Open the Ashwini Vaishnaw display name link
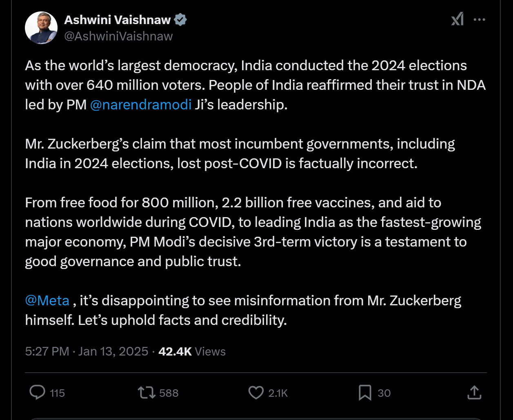The image size is (513, 420). [x=118, y=20]
